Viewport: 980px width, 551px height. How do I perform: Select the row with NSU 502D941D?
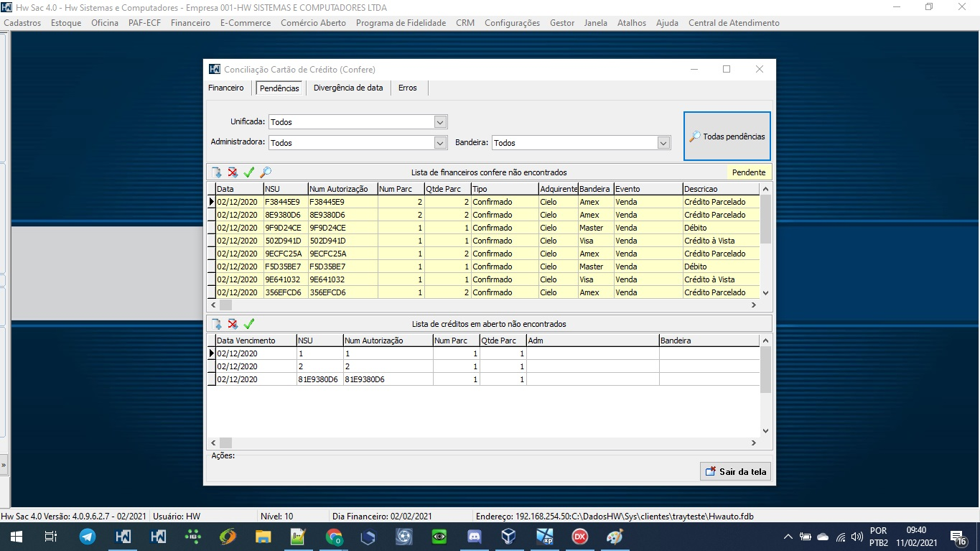(284, 241)
